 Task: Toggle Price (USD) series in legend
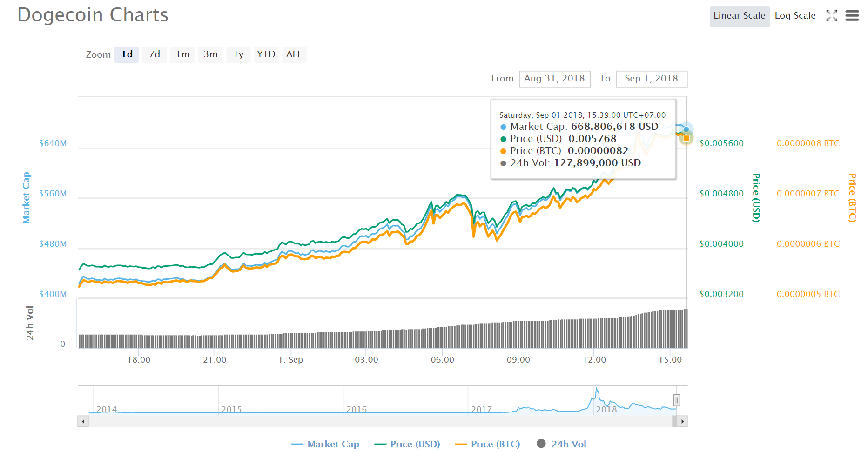tap(407, 444)
